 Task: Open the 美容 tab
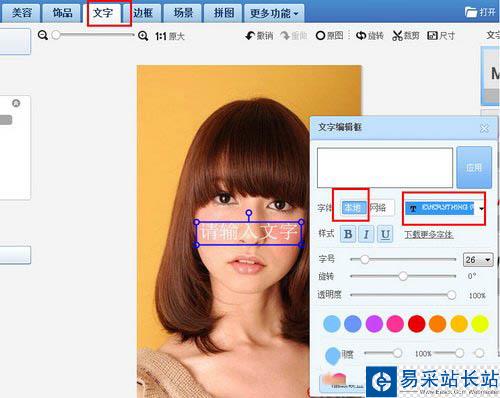point(21,13)
